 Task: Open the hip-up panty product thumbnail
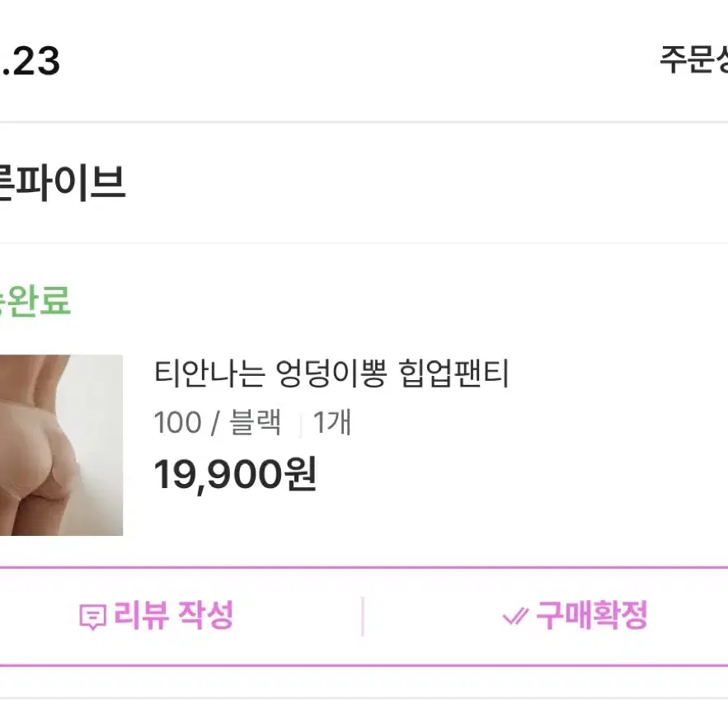click(61, 444)
